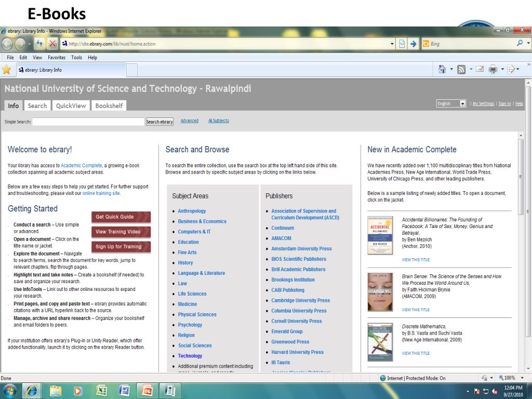
Task: Click the Home icon in command bar
Action: point(442,69)
